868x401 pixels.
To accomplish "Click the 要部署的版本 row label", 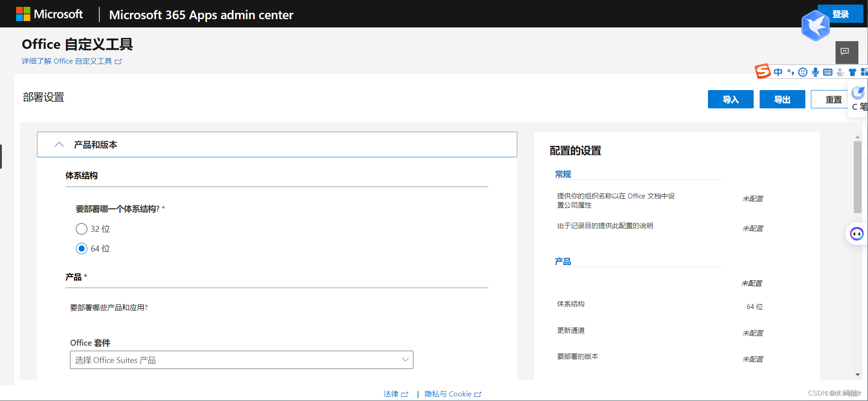I will [x=578, y=356].
